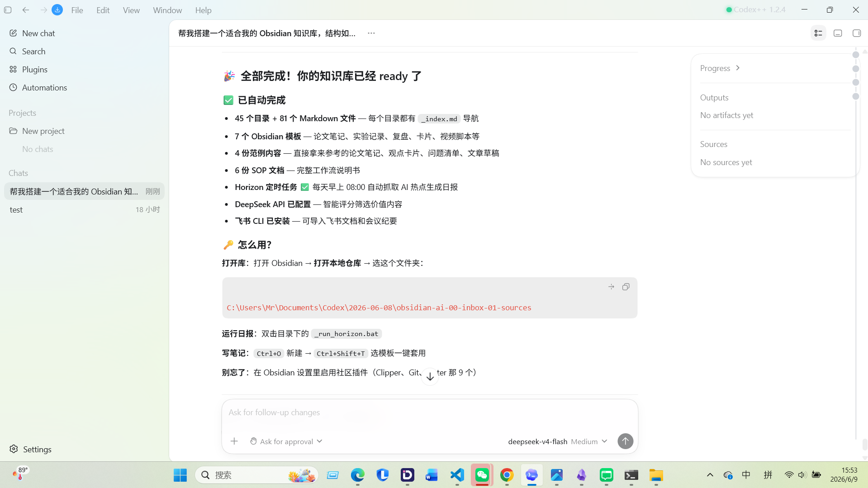Open the Edit menu
The image size is (868, 488).
click(103, 10)
